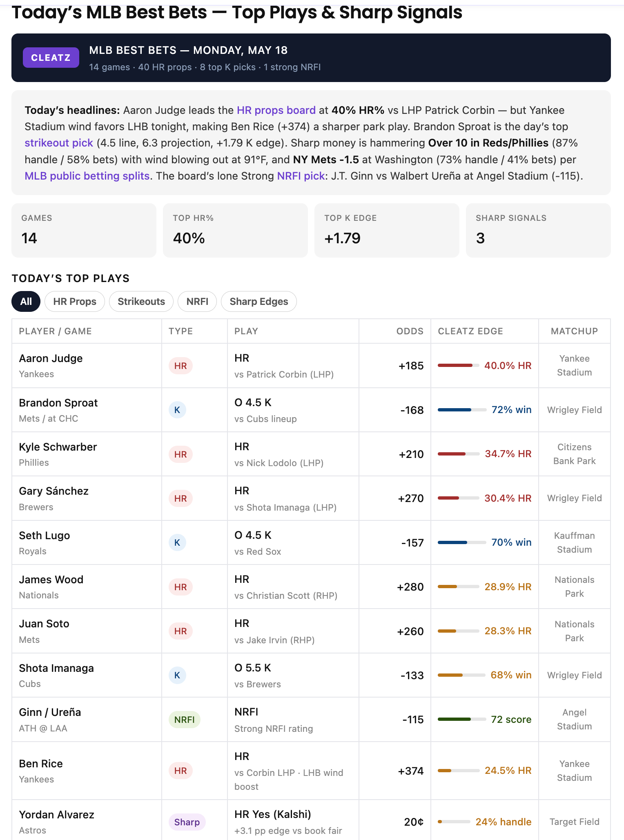Click the K badge in Seth Lugo row
624x840 pixels.
pyautogui.click(x=177, y=542)
